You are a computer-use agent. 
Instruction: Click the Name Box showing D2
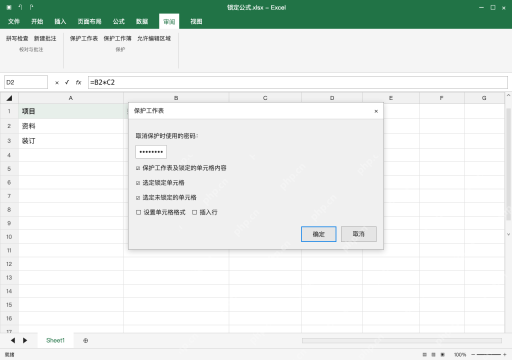point(26,82)
